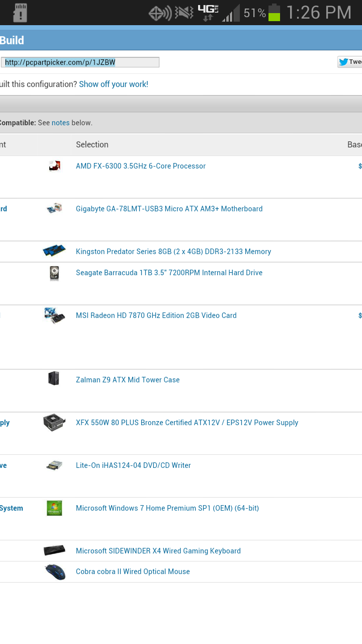Click the XFX power supply thumbnail
362x644 pixels.
click(x=54, y=423)
